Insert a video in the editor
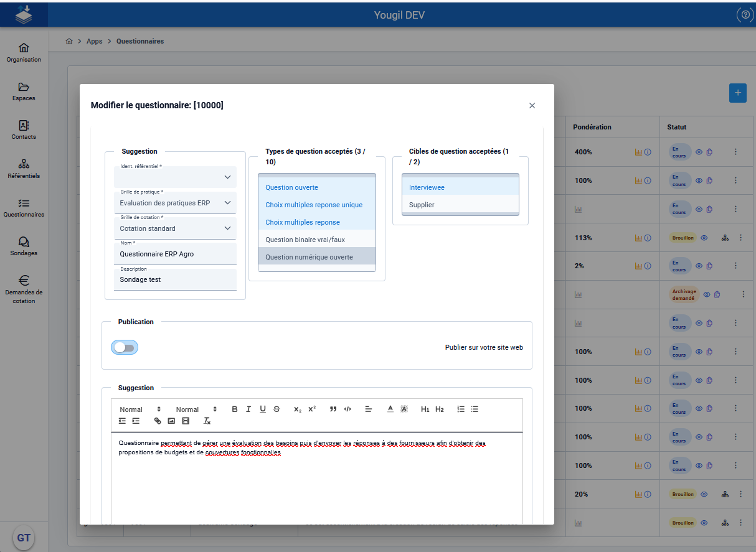The width and height of the screenshot is (756, 552). click(186, 421)
